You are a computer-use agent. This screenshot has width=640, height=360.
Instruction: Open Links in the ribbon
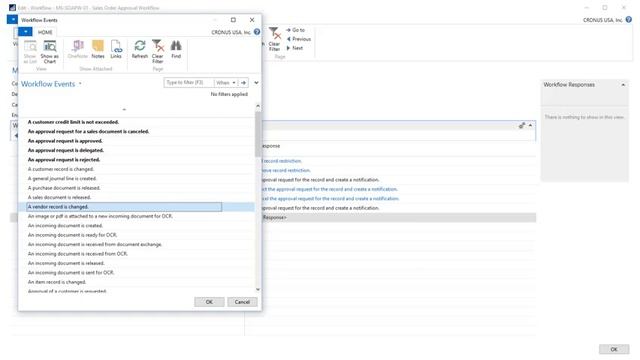[116, 49]
